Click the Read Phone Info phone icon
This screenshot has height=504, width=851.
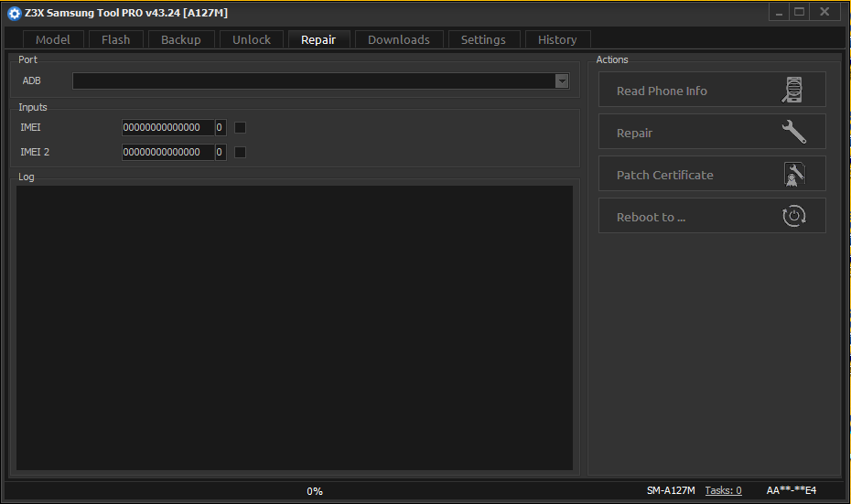pyautogui.click(x=792, y=90)
